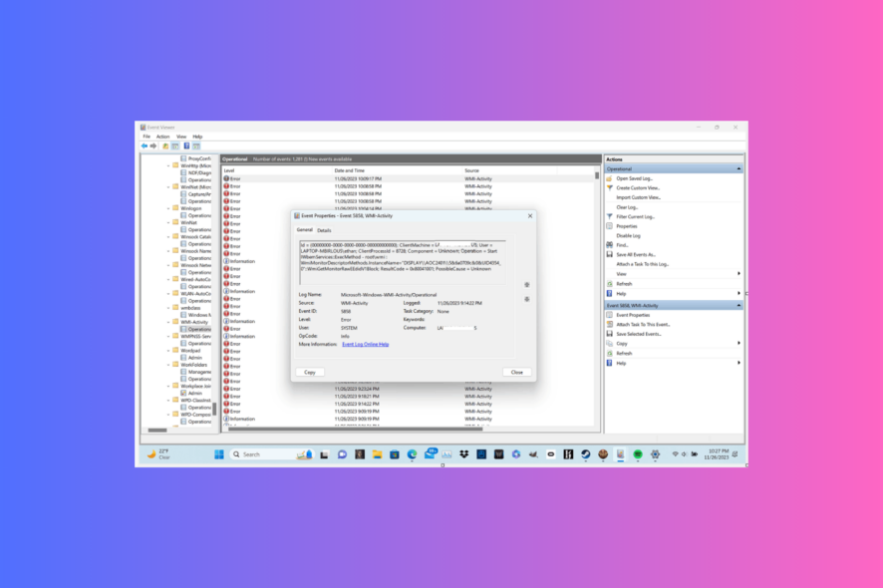Click the back navigation arrow in the toolbar
883x588 pixels.
pyautogui.click(x=143, y=145)
